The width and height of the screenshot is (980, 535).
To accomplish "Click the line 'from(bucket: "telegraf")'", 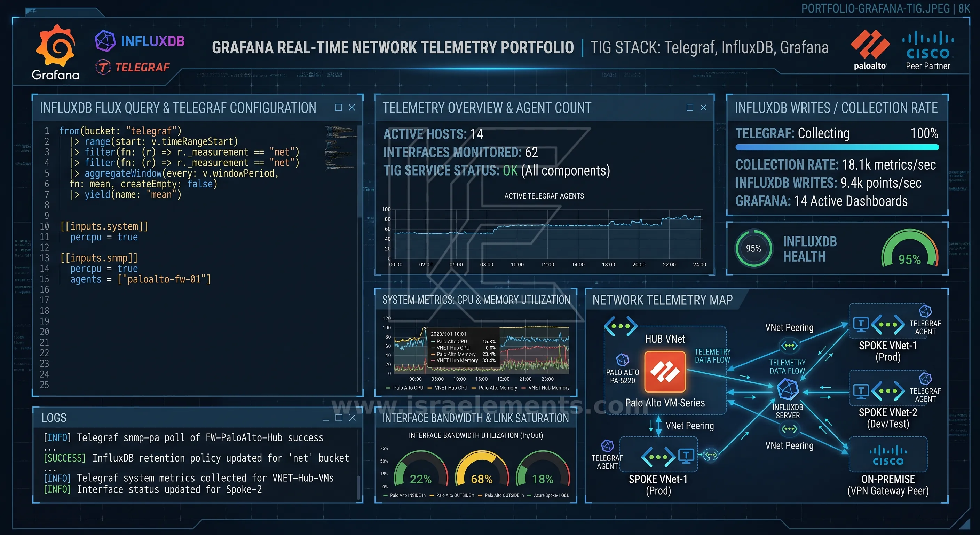I will click(120, 131).
